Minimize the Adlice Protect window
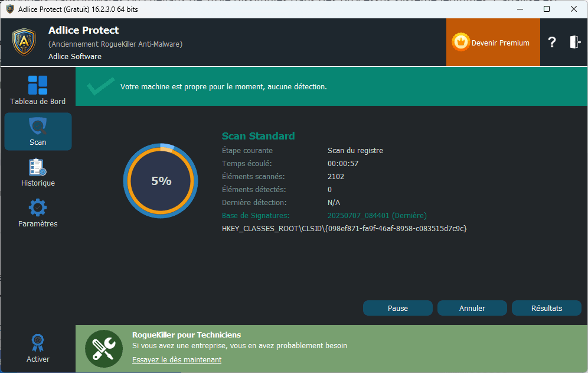Screen dimensions: 588x373 [x=520, y=9]
